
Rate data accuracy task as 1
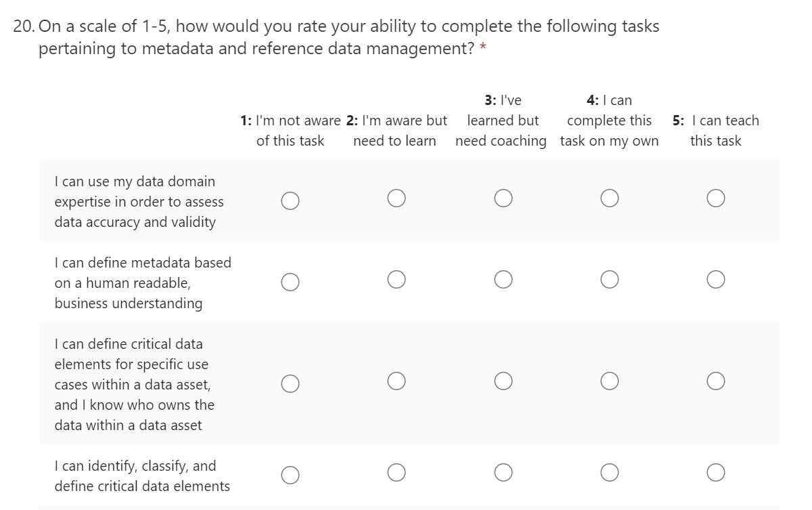click(290, 200)
